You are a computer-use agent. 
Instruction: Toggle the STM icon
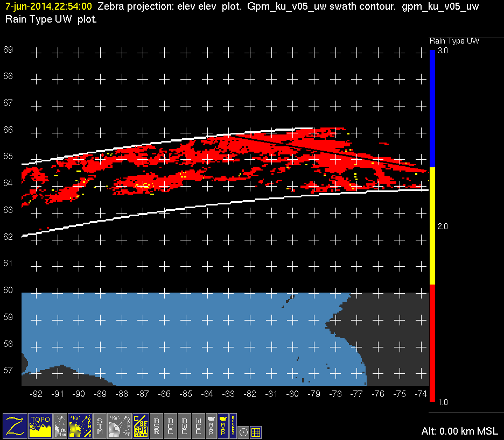100,426
